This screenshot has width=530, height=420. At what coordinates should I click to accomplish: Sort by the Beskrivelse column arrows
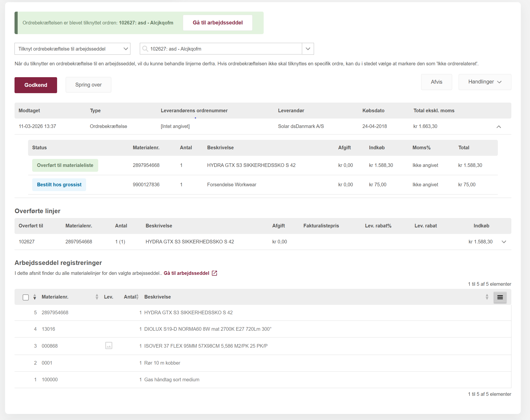[487, 297]
